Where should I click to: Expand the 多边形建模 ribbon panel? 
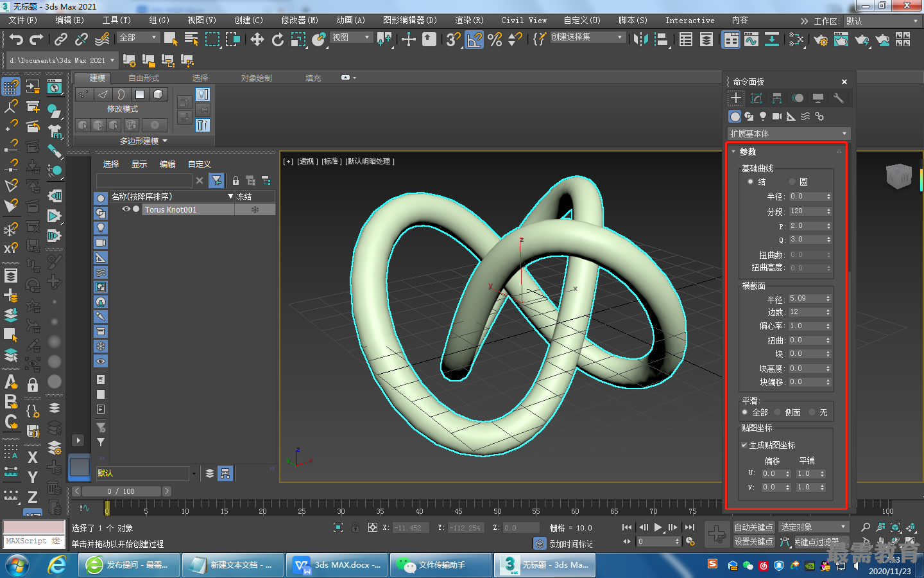coord(144,141)
